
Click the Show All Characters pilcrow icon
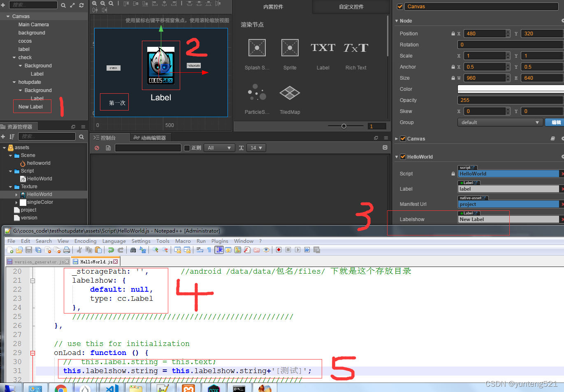click(209, 250)
